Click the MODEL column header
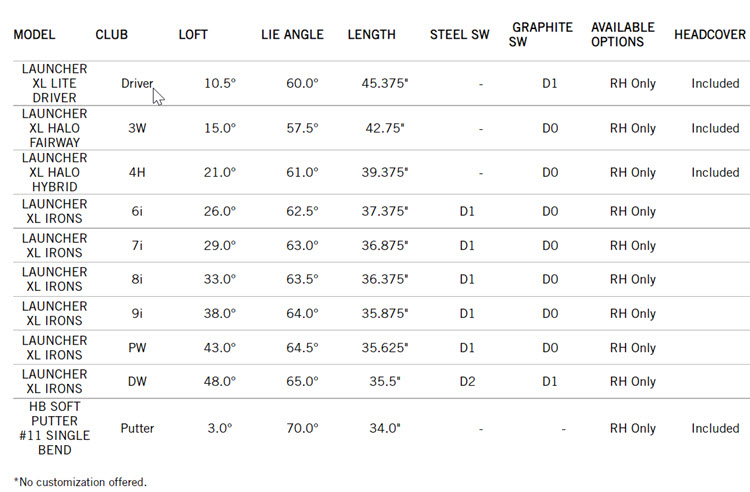The width and height of the screenshot is (750, 492). click(34, 34)
